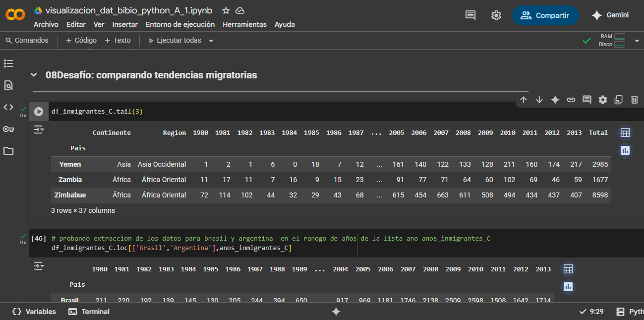Open the code snippets panel

pos(8,107)
